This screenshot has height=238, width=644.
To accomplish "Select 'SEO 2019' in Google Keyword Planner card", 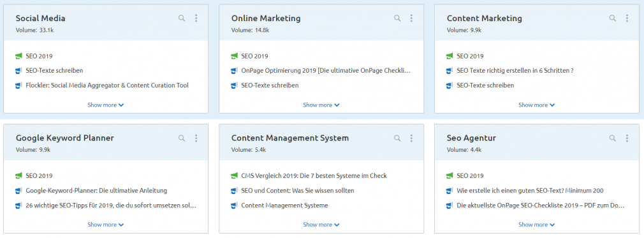I will [x=39, y=175].
